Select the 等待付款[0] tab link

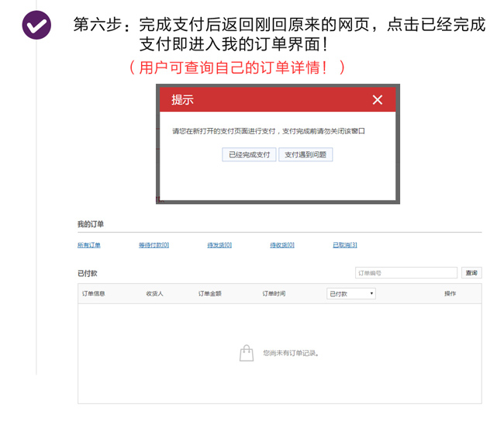tap(154, 245)
